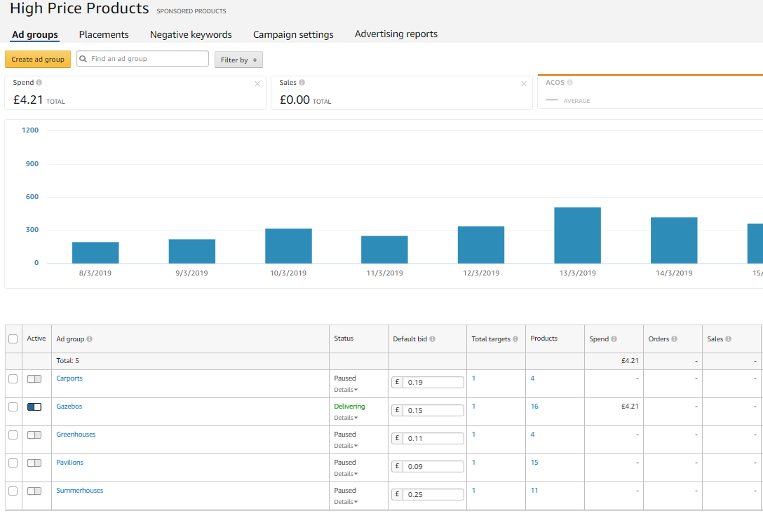The height and width of the screenshot is (532, 763).
Task: Open info icon beside Orders column header
Action: tap(674, 339)
